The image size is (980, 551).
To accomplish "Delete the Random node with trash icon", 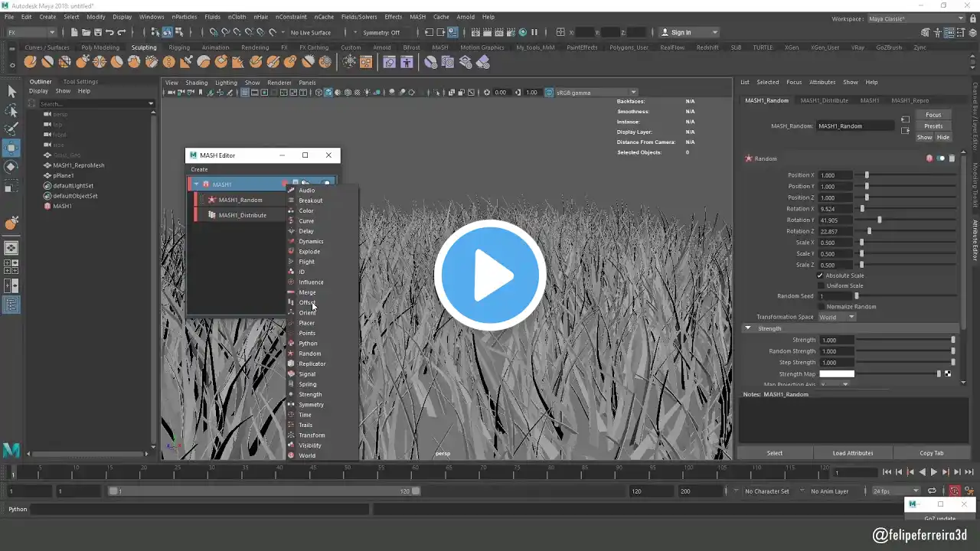I will [952, 158].
